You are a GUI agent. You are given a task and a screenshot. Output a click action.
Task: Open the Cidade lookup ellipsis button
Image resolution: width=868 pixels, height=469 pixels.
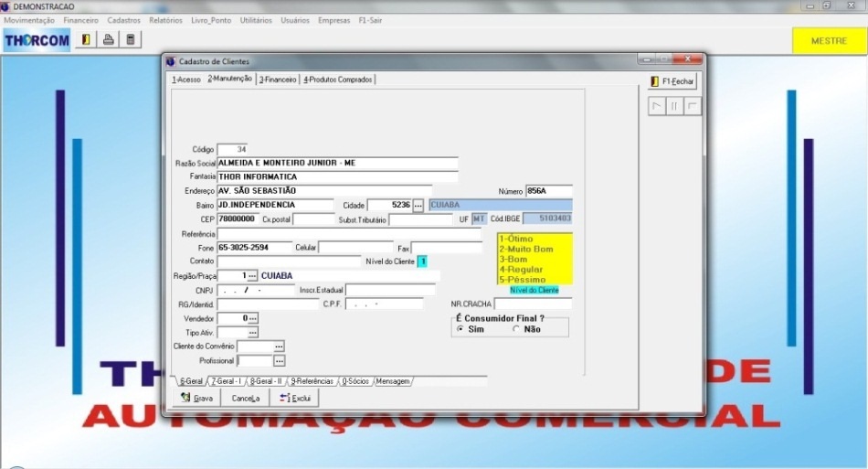click(418, 206)
